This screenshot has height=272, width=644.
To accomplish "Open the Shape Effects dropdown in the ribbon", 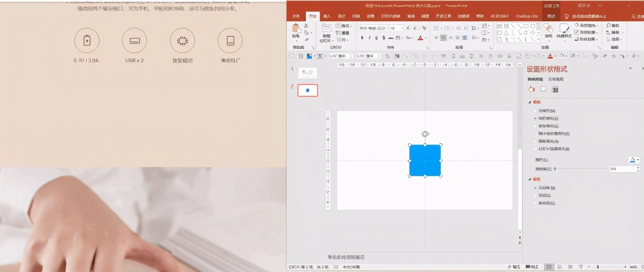I will 586,39.
